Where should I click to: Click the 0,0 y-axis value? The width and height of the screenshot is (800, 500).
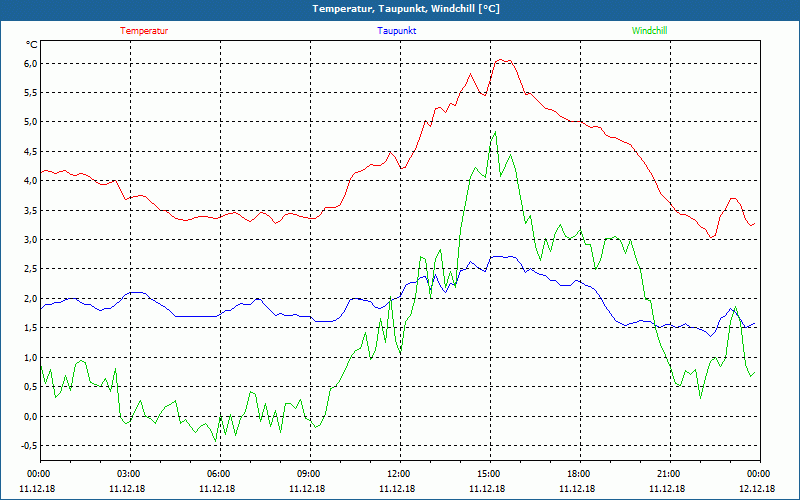pyautogui.click(x=31, y=416)
